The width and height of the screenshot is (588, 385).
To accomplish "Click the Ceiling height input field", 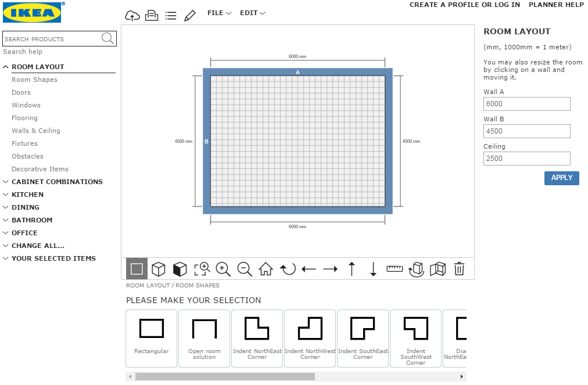I will (526, 159).
